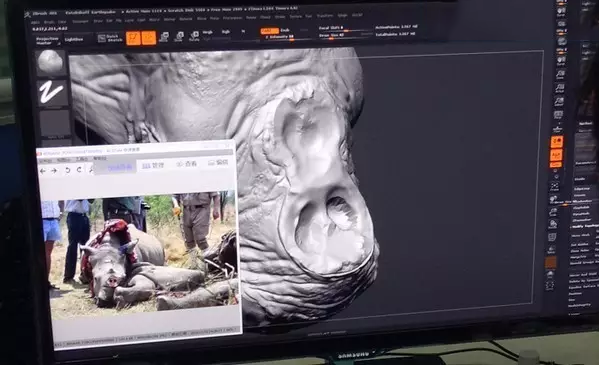This screenshot has height=365, width=599.
Task: Click rotate counterclockwise icon in image viewer
Action: pyautogui.click(x=68, y=170)
